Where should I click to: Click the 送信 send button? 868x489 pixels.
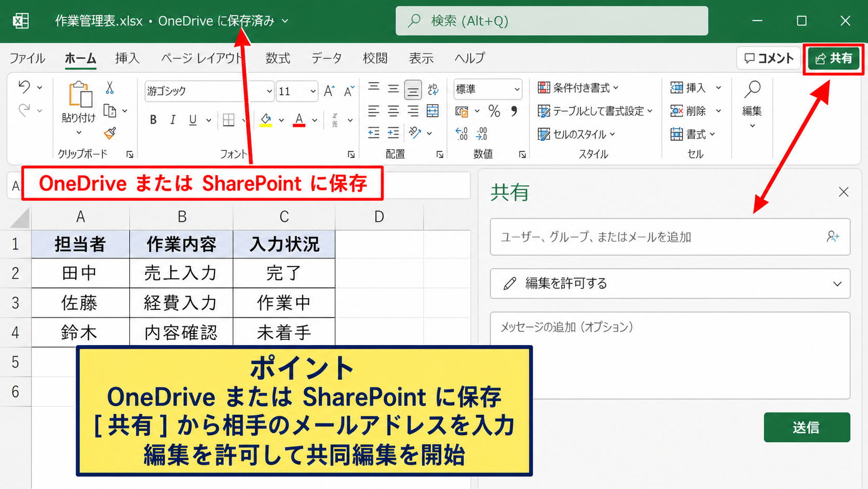coord(807,427)
